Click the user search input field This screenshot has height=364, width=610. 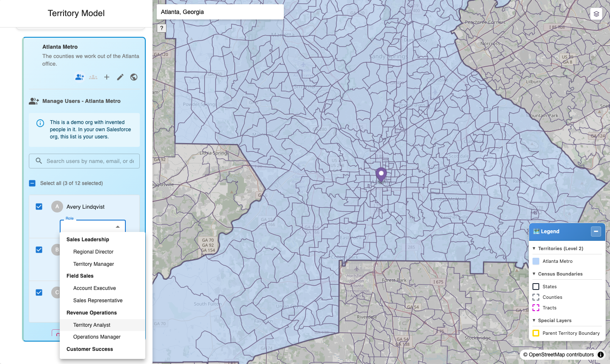[x=84, y=161]
